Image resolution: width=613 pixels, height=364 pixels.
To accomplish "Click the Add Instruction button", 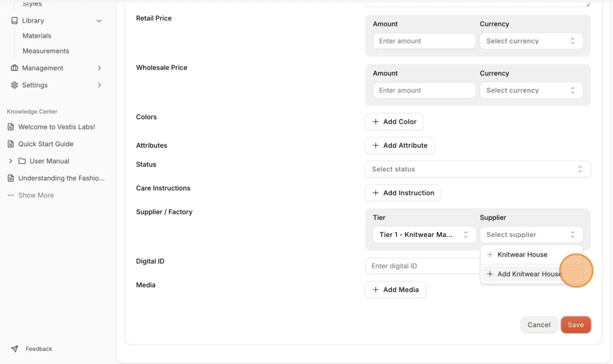I will [403, 193].
